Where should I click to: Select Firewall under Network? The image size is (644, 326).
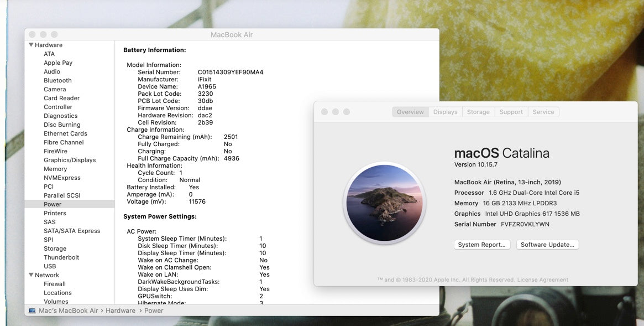point(55,284)
